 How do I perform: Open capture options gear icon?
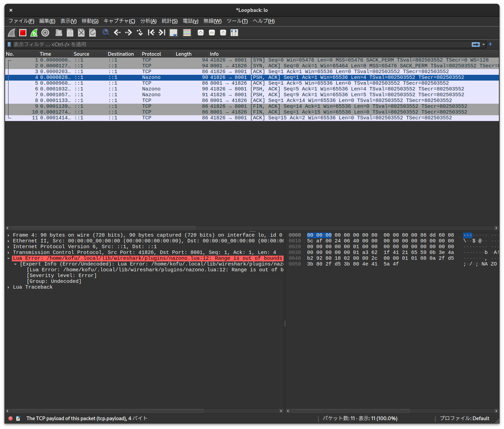(45, 33)
